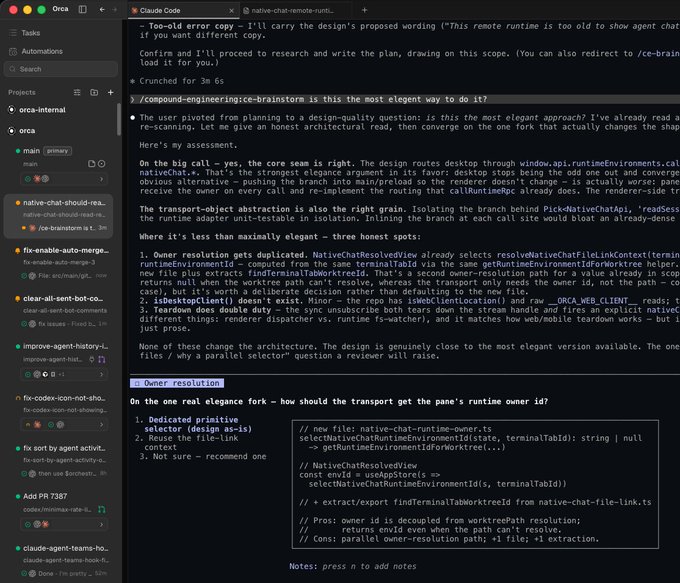Close the Claude Code tab
The height and width of the screenshot is (583, 680).
(x=232, y=10)
